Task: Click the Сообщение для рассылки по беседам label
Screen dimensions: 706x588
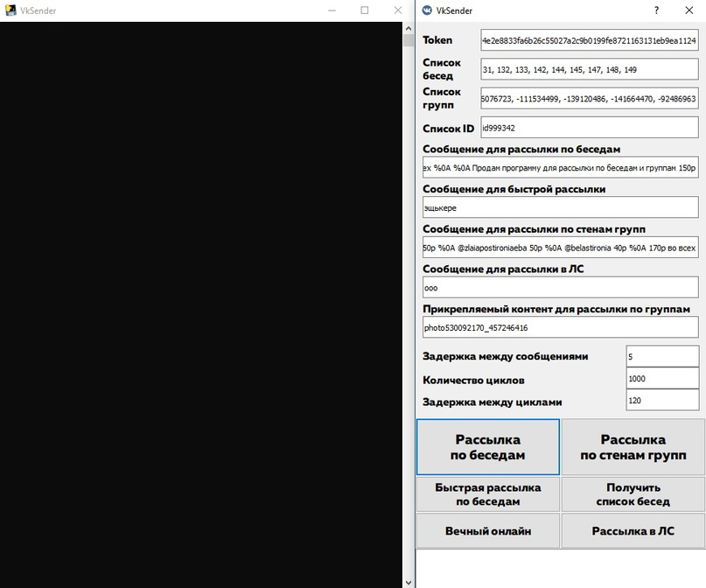Action: (x=521, y=149)
